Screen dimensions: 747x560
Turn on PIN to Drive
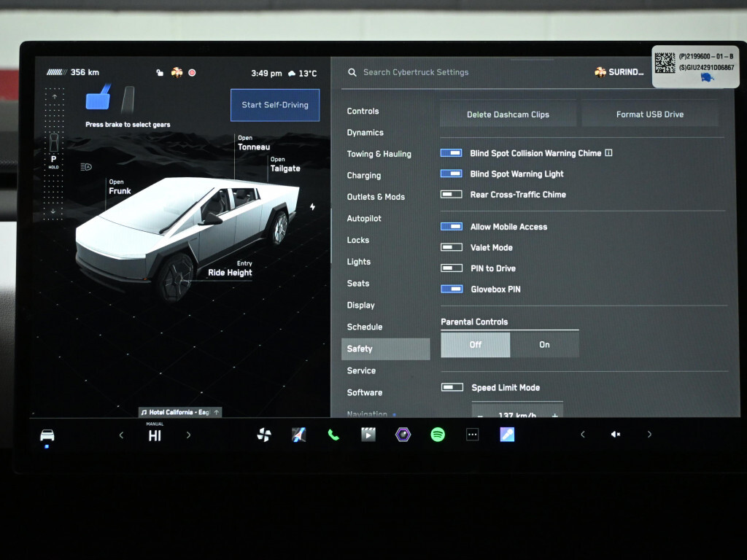point(452,268)
